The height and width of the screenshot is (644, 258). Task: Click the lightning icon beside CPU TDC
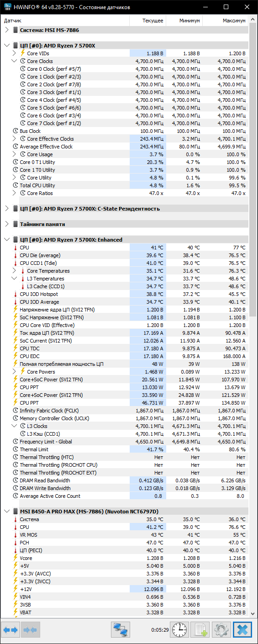(16, 348)
